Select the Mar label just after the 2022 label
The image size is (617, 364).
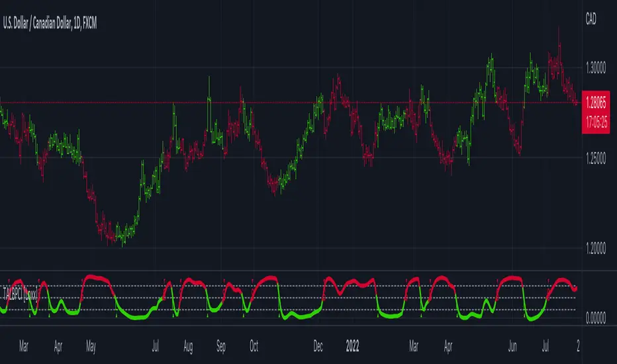click(414, 346)
